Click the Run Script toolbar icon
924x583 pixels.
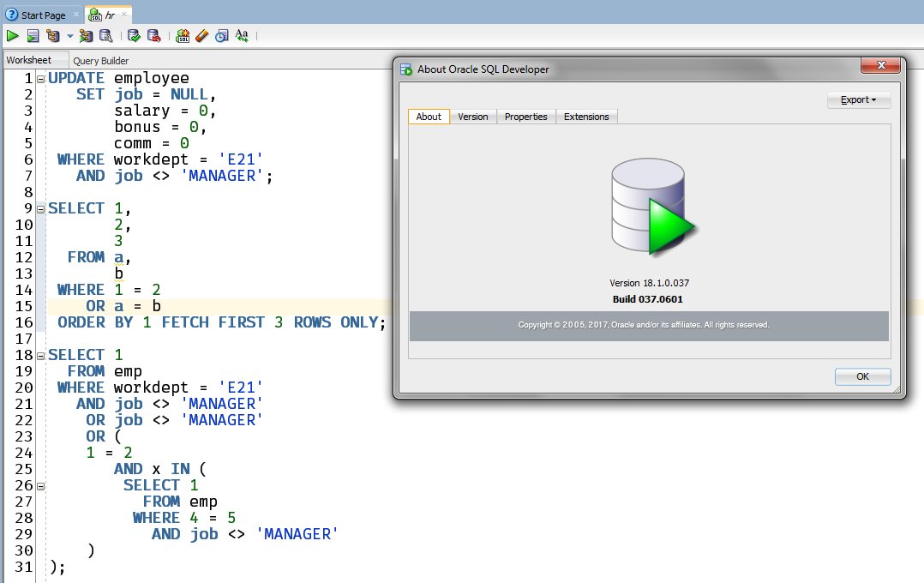tap(33, 36)
